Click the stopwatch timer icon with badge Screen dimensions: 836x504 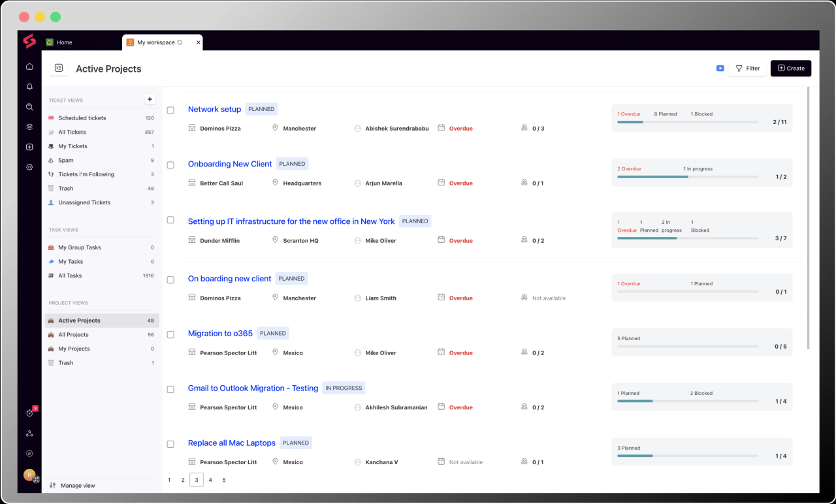(x=29, y=413)
